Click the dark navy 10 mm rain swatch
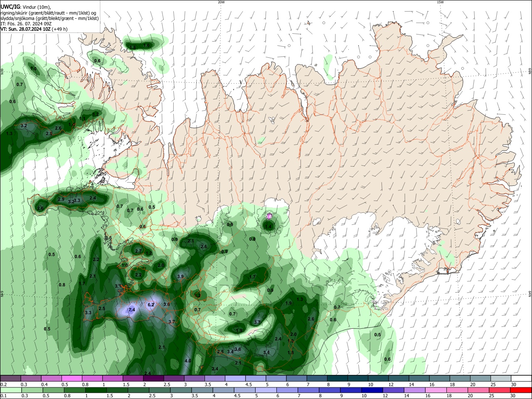 (x=371, y=390)
